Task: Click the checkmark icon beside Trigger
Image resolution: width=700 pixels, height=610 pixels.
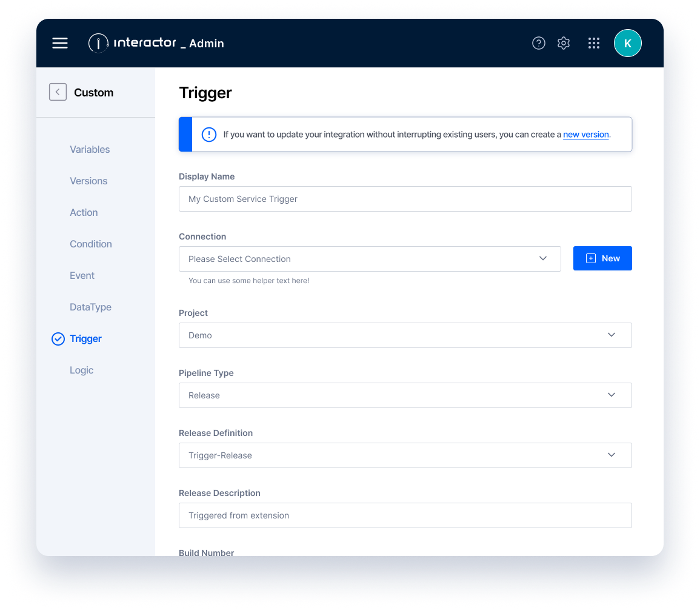Action: tap(58, 339)
